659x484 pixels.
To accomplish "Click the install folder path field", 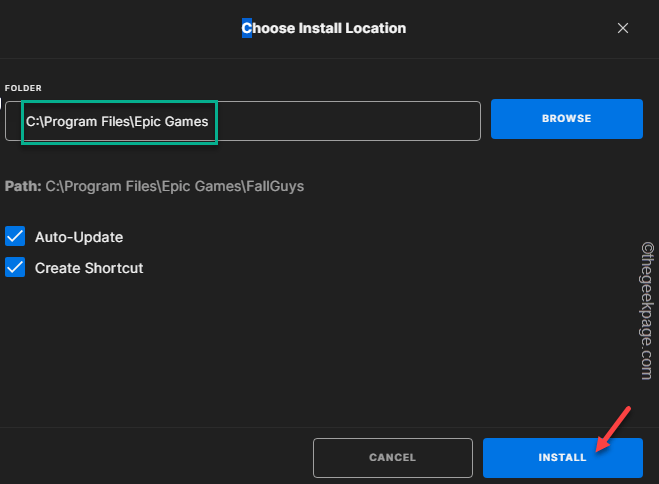I will click(x=250, y=120).
